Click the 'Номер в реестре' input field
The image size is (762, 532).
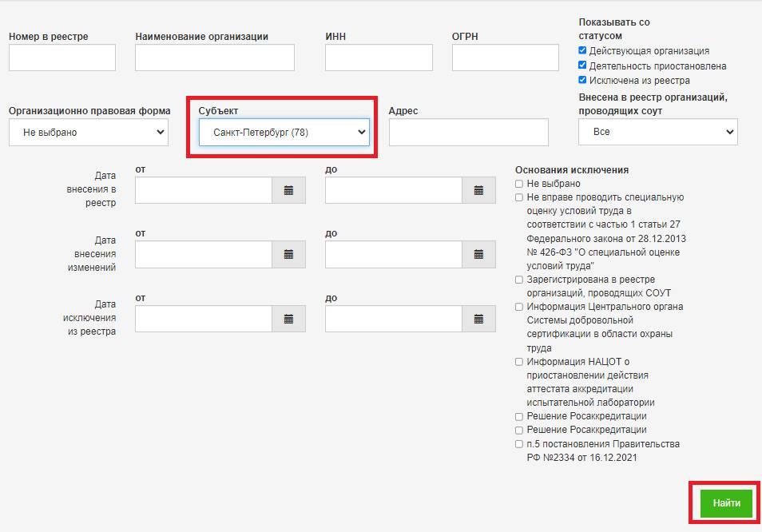pos(62,58)
